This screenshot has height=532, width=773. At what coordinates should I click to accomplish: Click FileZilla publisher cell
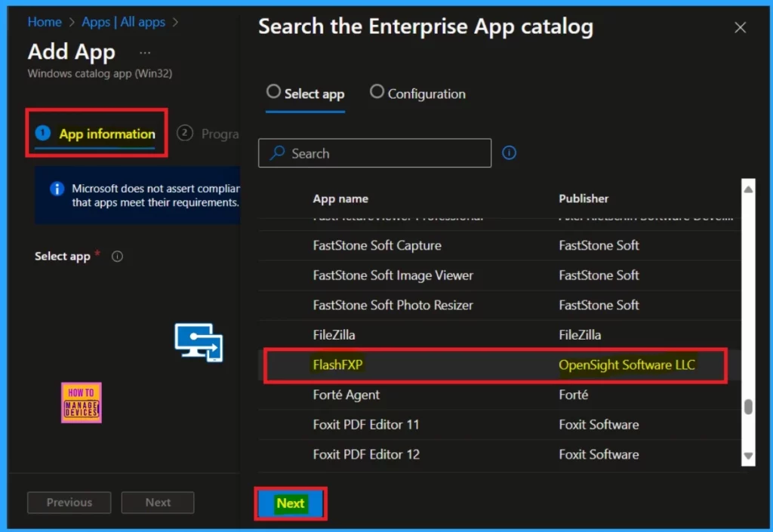[580, 335]
